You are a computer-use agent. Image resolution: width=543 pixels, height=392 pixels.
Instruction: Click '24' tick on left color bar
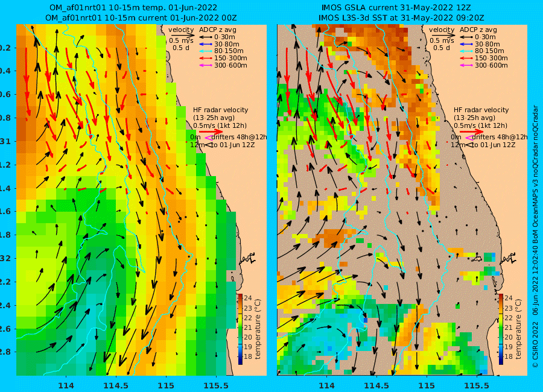pyautogui.click(x=248, y=298)
